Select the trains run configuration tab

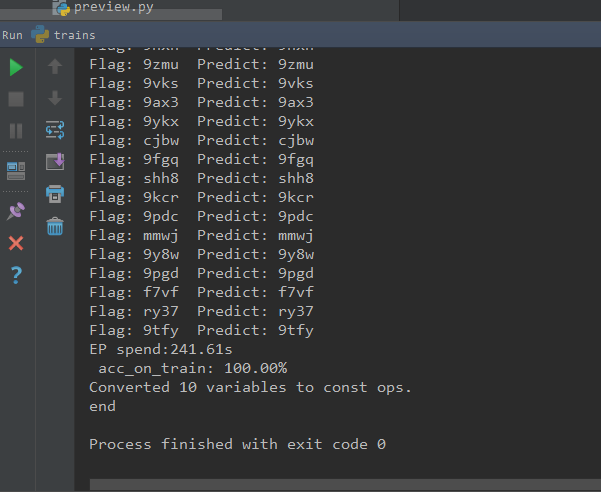[64, 35]
